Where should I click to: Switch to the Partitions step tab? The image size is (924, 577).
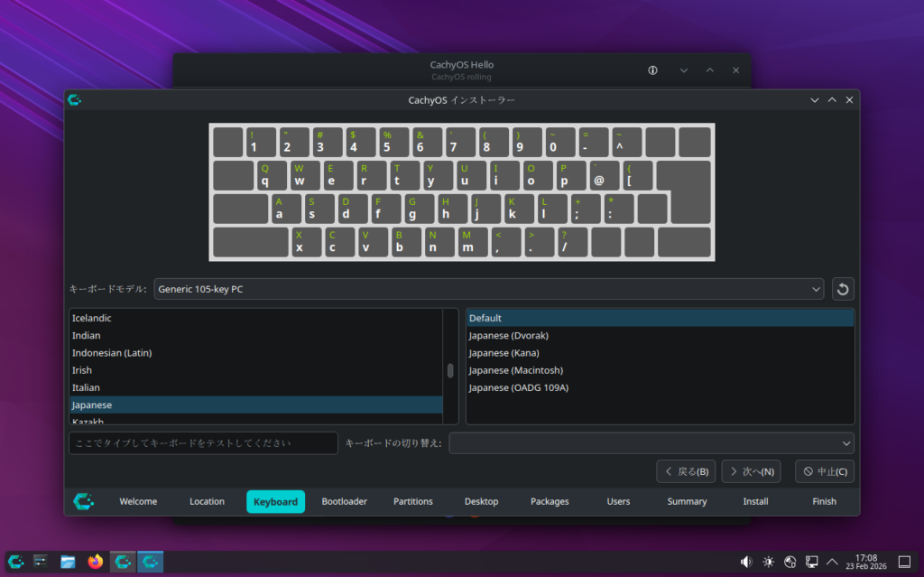point(413,502)
